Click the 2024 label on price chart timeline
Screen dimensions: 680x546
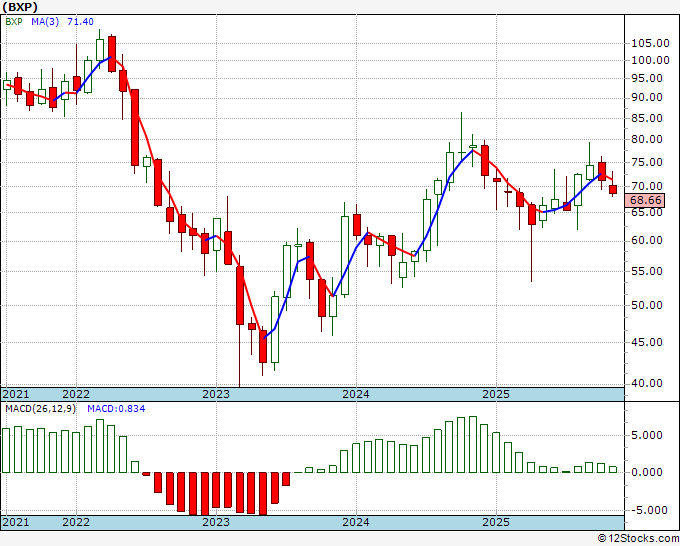coord(356,394)
